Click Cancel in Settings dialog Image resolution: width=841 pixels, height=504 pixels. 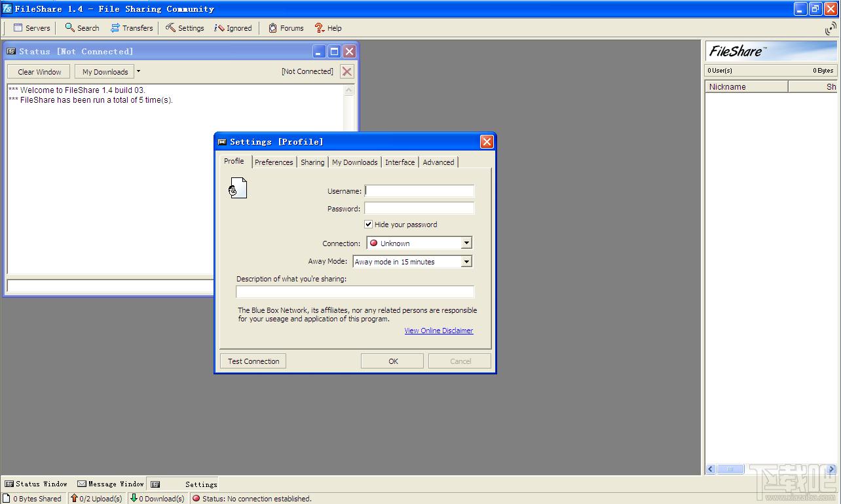(460, 361)
